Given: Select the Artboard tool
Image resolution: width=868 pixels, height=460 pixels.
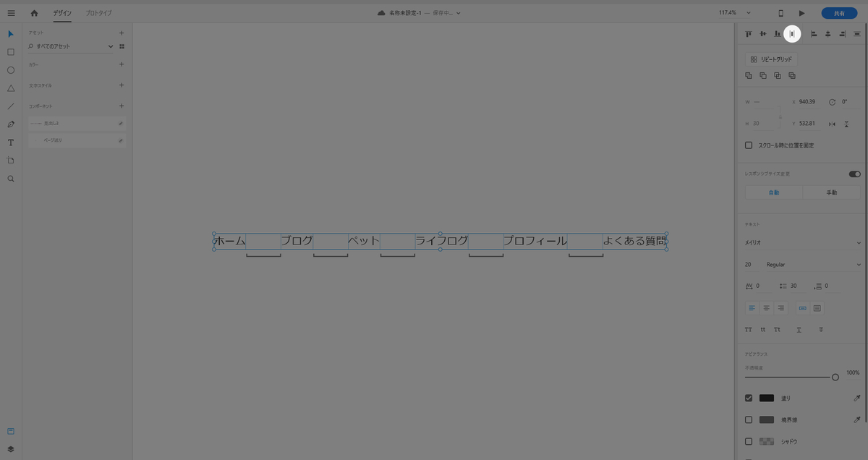Looking at the screenshot, I should coord(10,160).
